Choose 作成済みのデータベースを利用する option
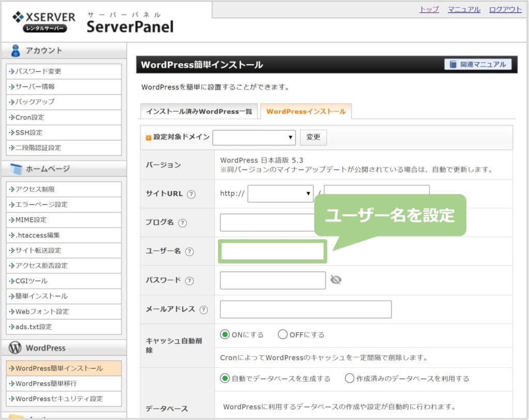This screenshot has width=529, height=420. tap(350, 379)
